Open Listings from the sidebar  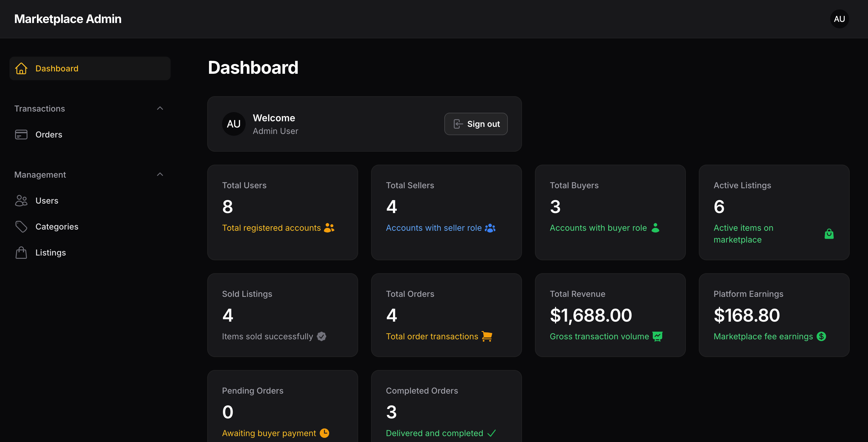tap(90, 253)
